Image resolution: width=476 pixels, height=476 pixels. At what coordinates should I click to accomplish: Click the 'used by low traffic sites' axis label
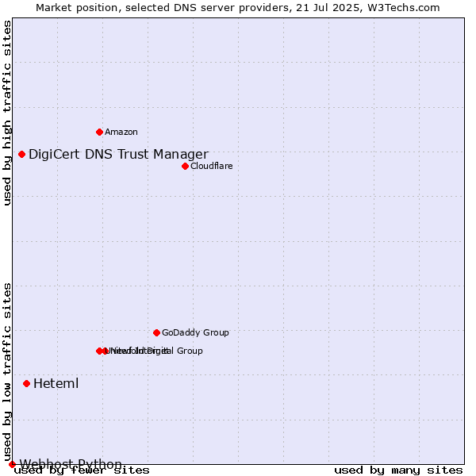point(7,372)
